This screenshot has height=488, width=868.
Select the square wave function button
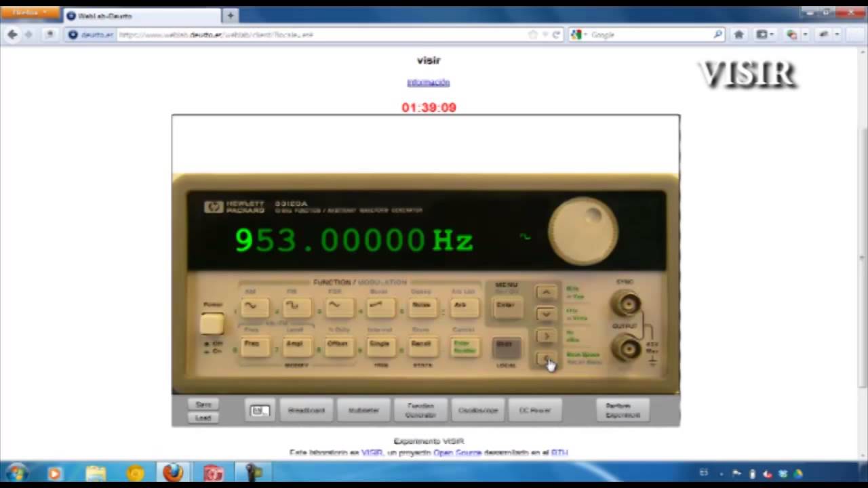pos(296,306)
